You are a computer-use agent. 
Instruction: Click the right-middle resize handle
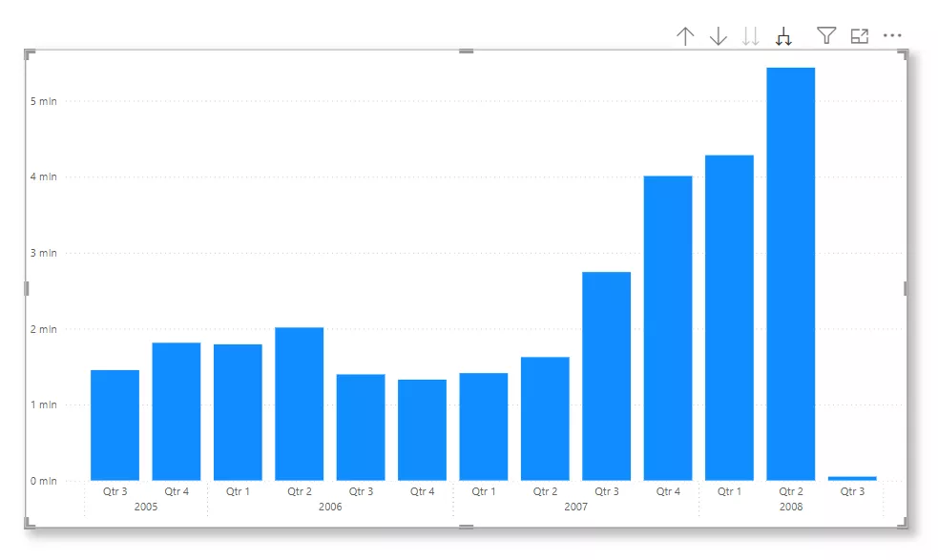[905, 288]
